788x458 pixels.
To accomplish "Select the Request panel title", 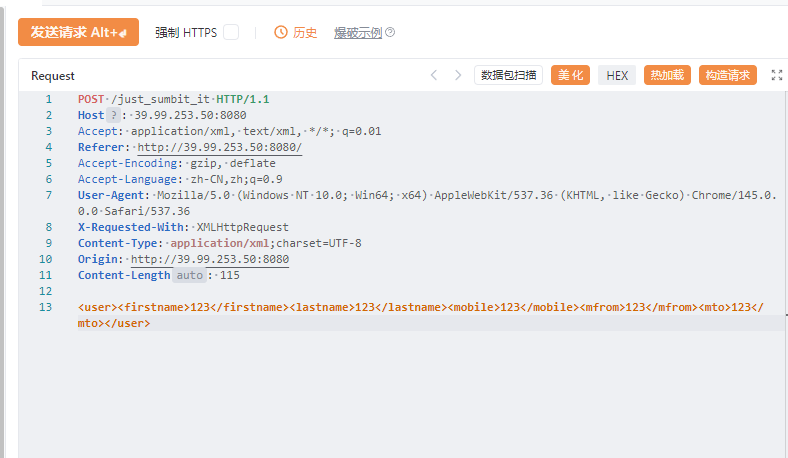I will pos(53,76).
